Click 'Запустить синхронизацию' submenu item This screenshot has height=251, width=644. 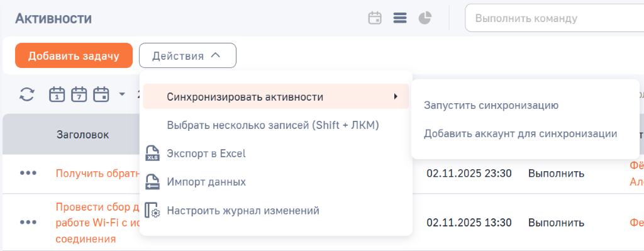click(491, 105)
